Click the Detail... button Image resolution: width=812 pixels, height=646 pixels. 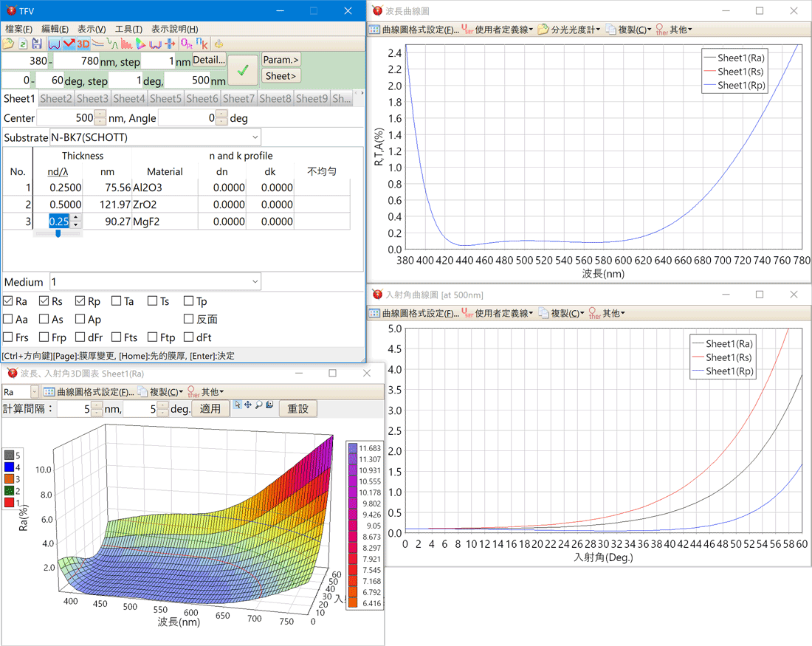point(209,60)
